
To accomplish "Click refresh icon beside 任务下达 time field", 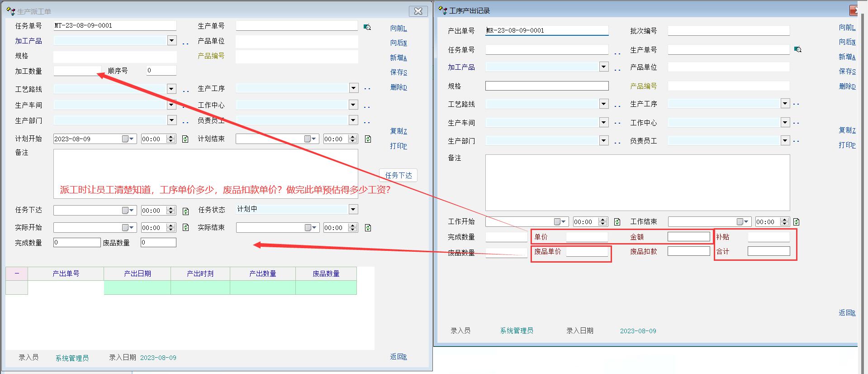I will (185, 211).
